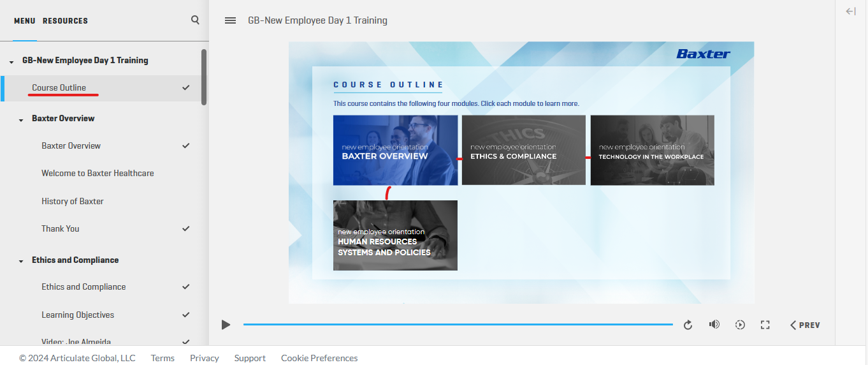
Task: Open the Terms link
Action: pyautogui.click(x=163, y=358)
